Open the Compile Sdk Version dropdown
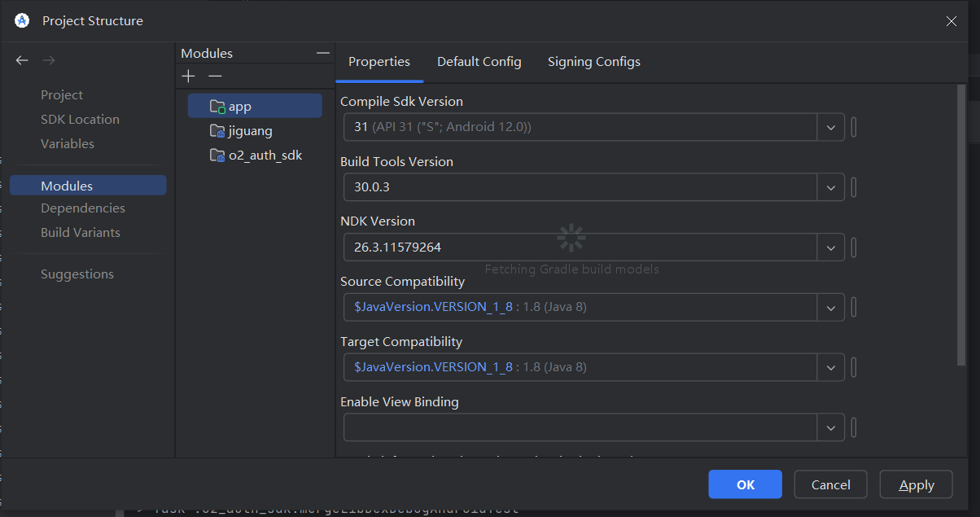Viewport: 980px width, 517px height. [x=830, y=128]
